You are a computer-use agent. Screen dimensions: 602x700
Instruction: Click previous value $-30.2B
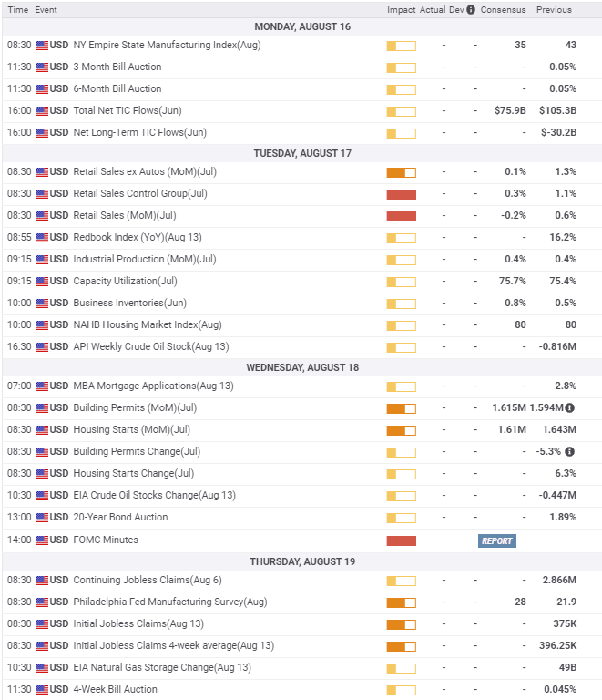pyautogui.click(x=558, y=132)
